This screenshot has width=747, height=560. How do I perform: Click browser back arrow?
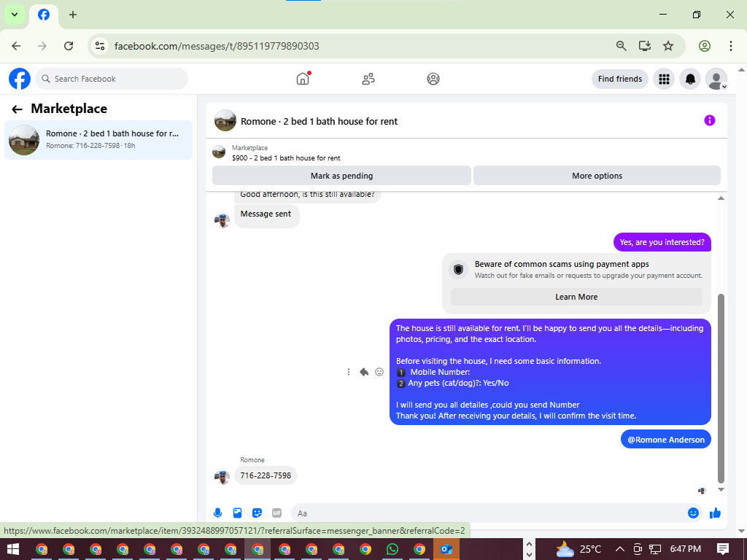coord(16,46)
